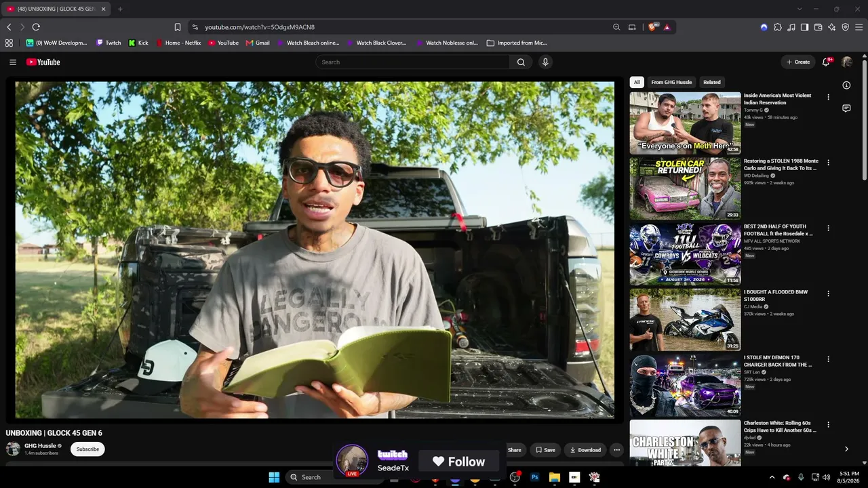This screenshot has width=868, height=488.
Task: Toggle the browser sidebar panel
Action: tap(805, 27)
